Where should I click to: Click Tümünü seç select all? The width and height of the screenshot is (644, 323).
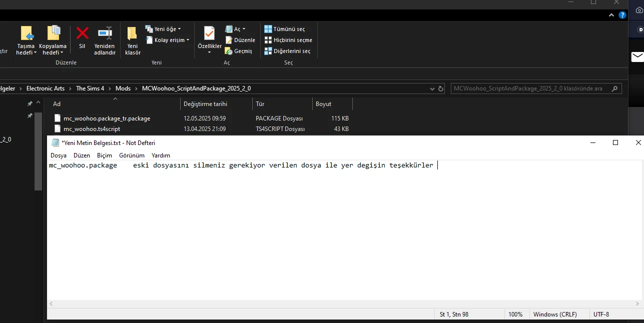[x=285, y=29]
